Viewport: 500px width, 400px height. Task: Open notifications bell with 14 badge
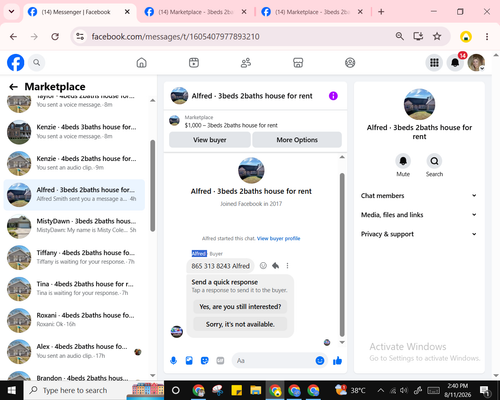pyautogui.click(x=455, y=62)
